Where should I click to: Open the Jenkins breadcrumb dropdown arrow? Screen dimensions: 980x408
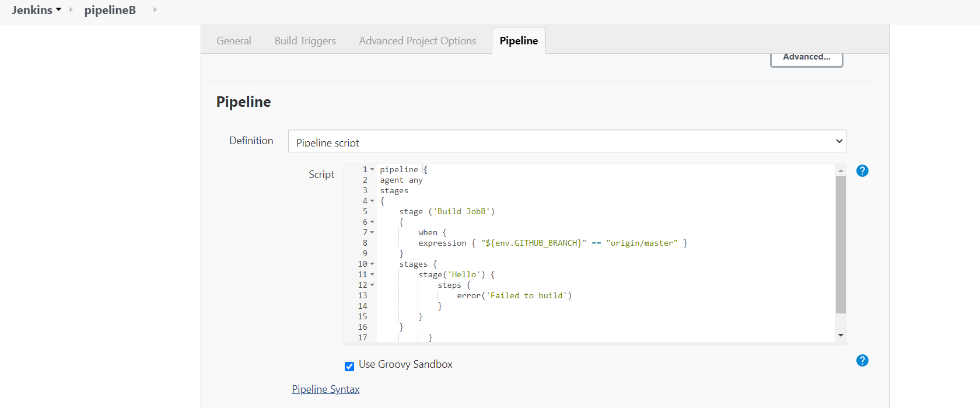[59, 10]
